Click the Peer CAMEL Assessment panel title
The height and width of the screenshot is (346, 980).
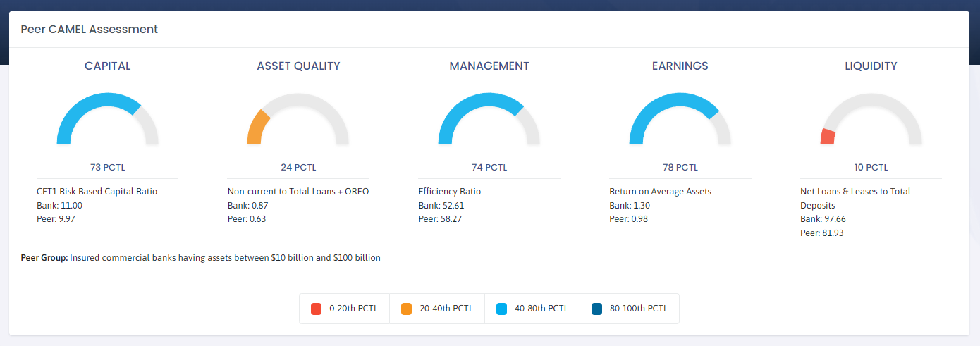click(89, 30)
